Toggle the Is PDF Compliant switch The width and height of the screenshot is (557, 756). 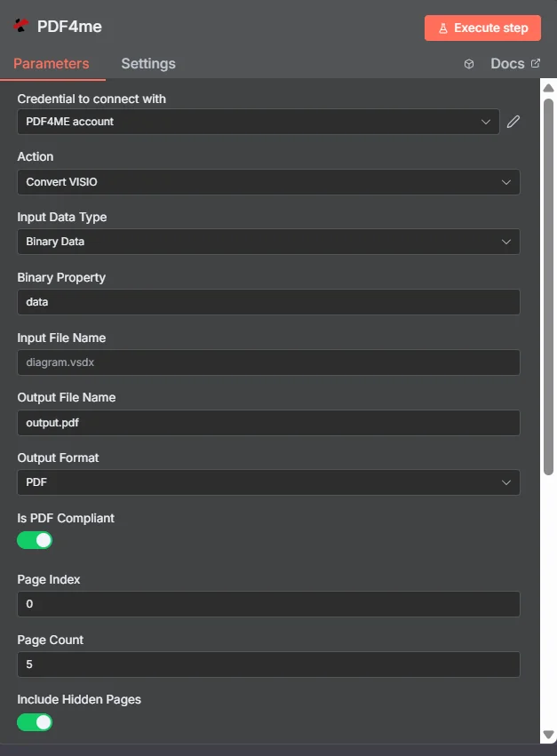pyautogui.click(x=35, y=540)
